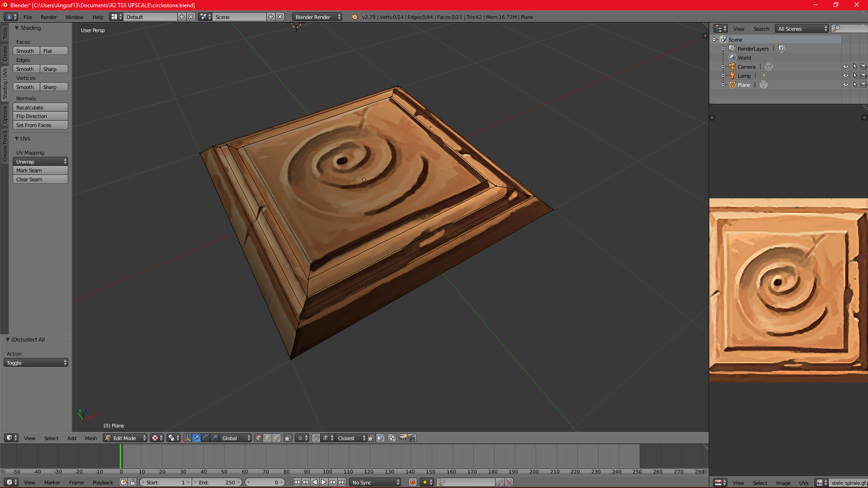Click the Blender logo icon in header
Viewport: 868px width, 488px height.
point(354,17)
